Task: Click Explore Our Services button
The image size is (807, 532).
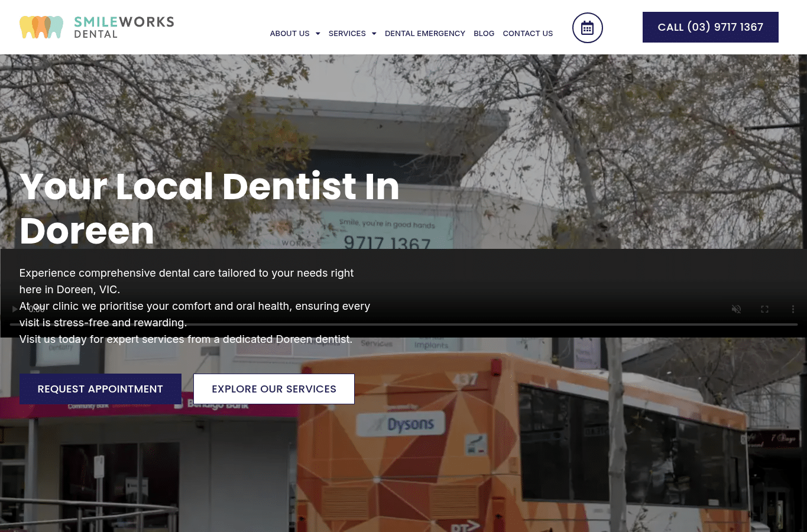Action: [x=274, y=389]
